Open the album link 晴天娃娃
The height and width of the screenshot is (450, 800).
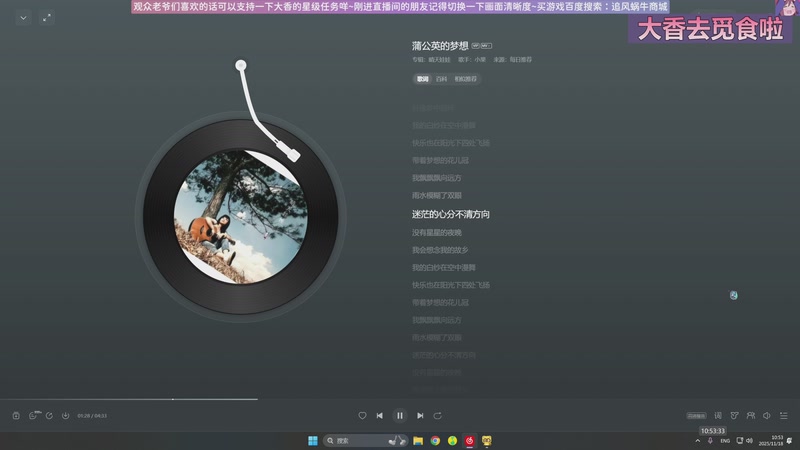click(x=439, y=60)
